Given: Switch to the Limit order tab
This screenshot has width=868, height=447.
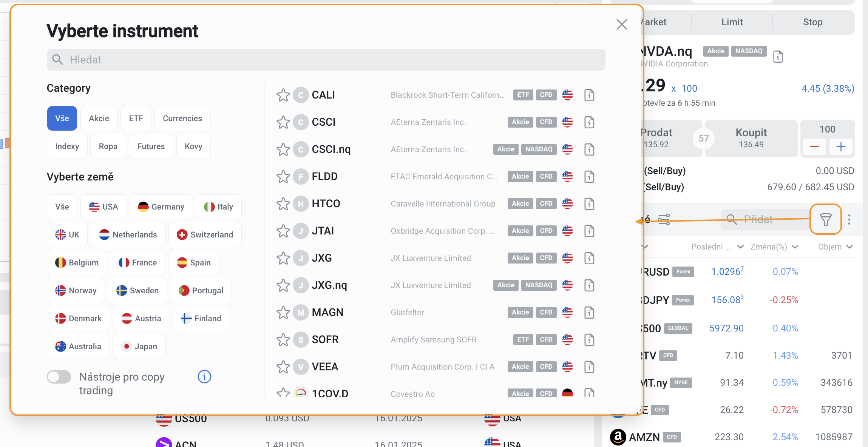Looking at the screenshot, I should point(732,22).
